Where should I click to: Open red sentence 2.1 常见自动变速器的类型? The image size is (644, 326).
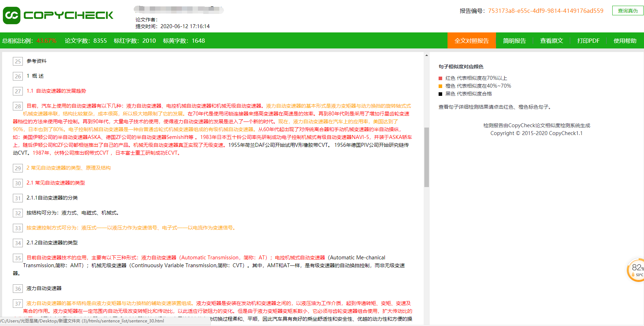coord(56,183)
